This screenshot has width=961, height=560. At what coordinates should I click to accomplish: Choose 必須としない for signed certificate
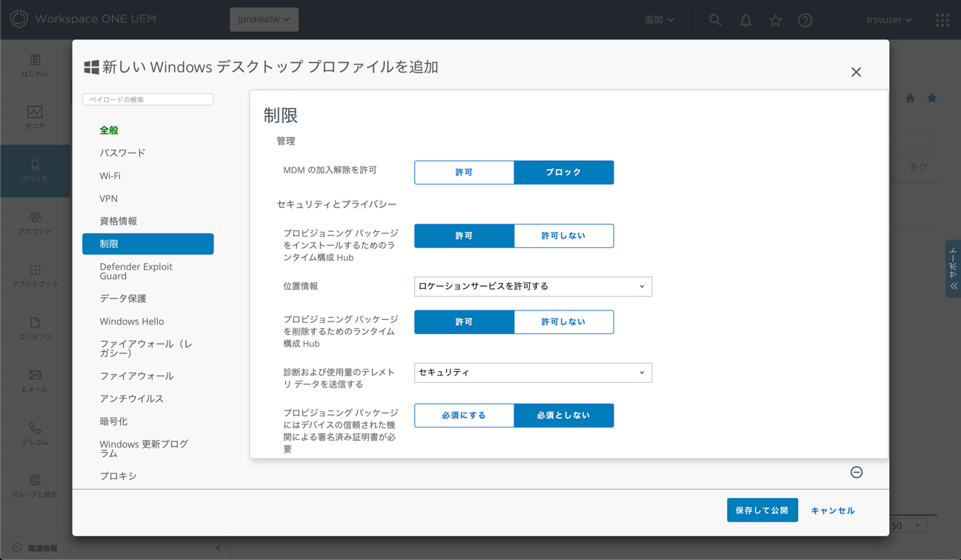pos(564,416)
